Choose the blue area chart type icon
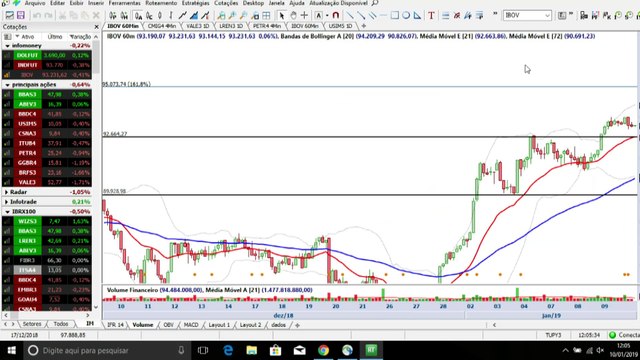The image size is (640, 360). click(x=194, y=16)
